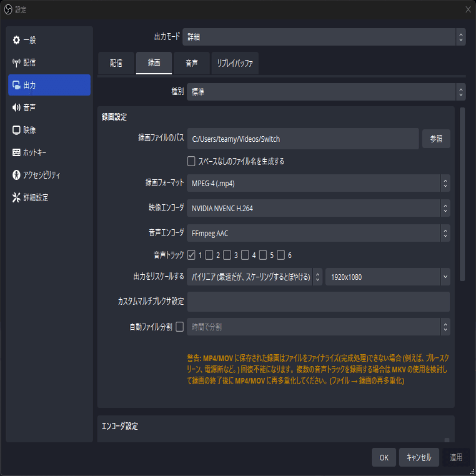Switch to the 配信 output tab

click(x=116, y=63)
